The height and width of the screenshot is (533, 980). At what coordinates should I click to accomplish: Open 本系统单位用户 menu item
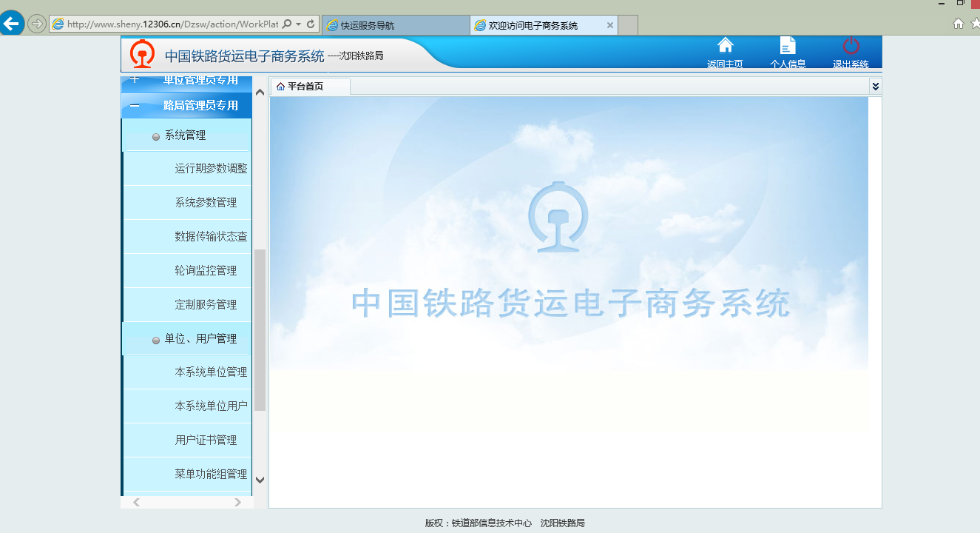pyautogui.click(x=188, y=406)
